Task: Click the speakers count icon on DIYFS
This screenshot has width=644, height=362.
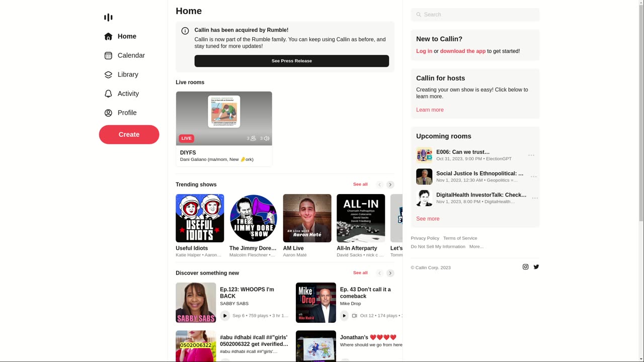Action: tap(267, 138)
